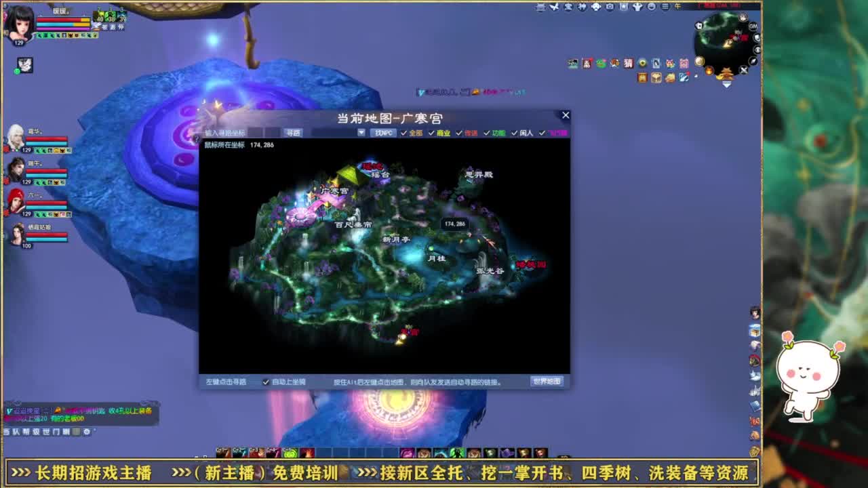Open the golden coin event icon
This screenshot has width=868, height=488.
coord(642,63)
